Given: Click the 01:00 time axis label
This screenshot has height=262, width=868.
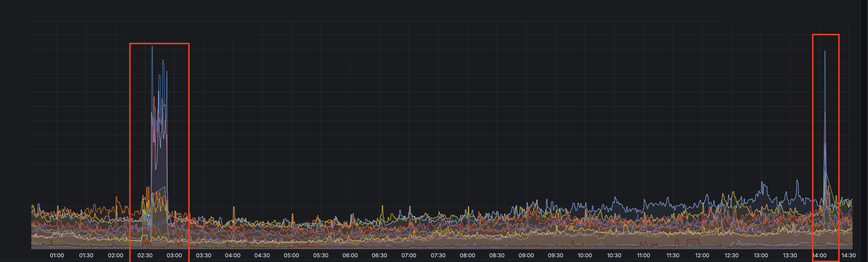Looking at the screenshot, I should point(57,255).
